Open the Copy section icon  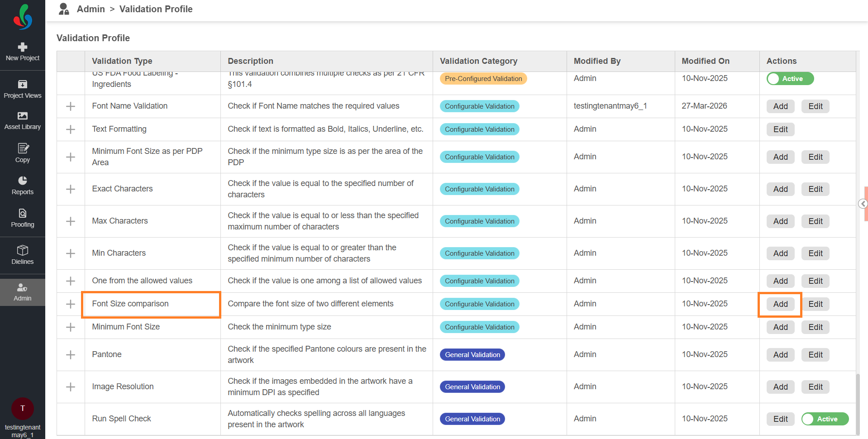coord(23,148)
